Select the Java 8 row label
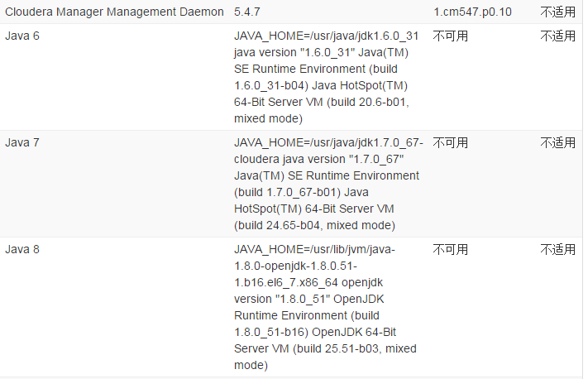 [22, 249]
